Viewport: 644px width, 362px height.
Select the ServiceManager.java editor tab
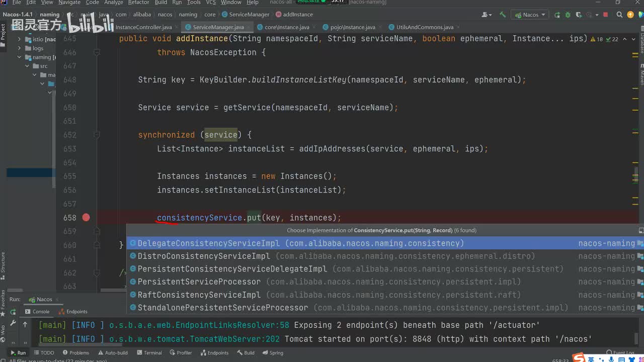(217, 27)
